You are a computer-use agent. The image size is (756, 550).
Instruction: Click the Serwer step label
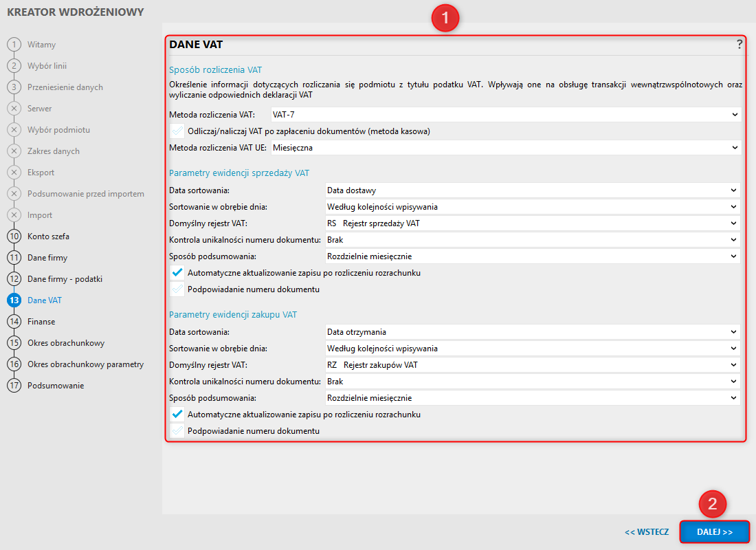[40, 109]
